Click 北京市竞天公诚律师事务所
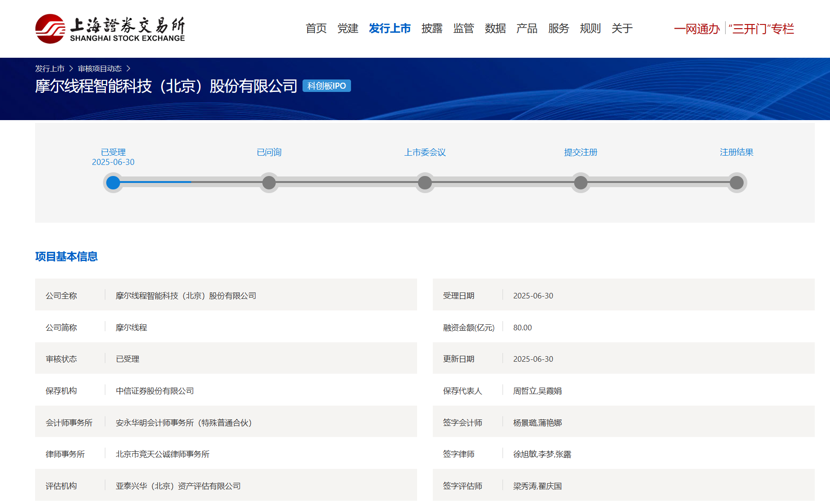 [163, 454]
